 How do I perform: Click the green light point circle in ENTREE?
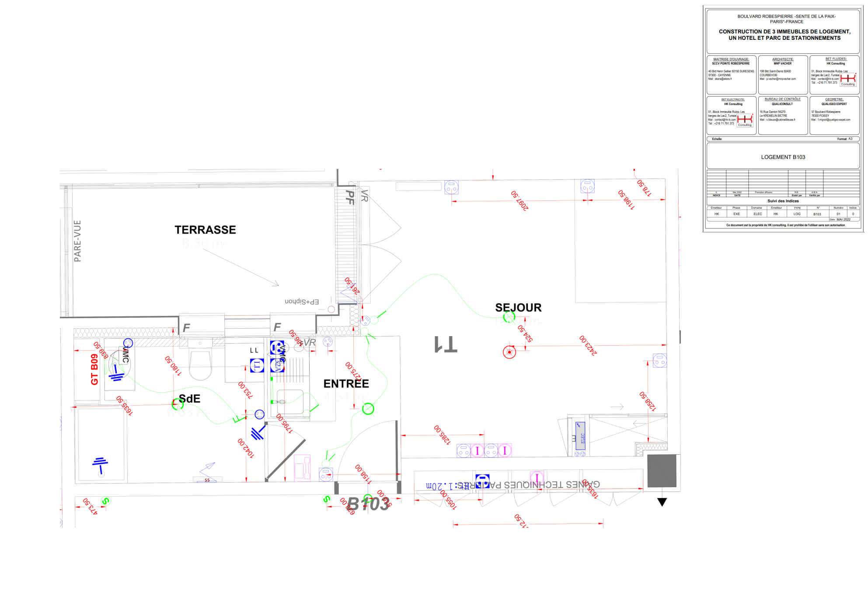pyautogui.click(x=368, y=409)
